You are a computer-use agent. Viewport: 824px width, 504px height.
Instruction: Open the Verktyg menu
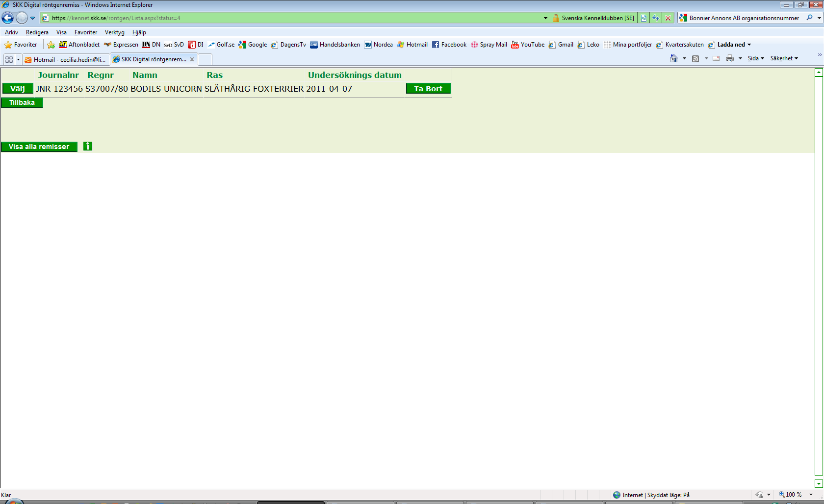tap(115, 32)
